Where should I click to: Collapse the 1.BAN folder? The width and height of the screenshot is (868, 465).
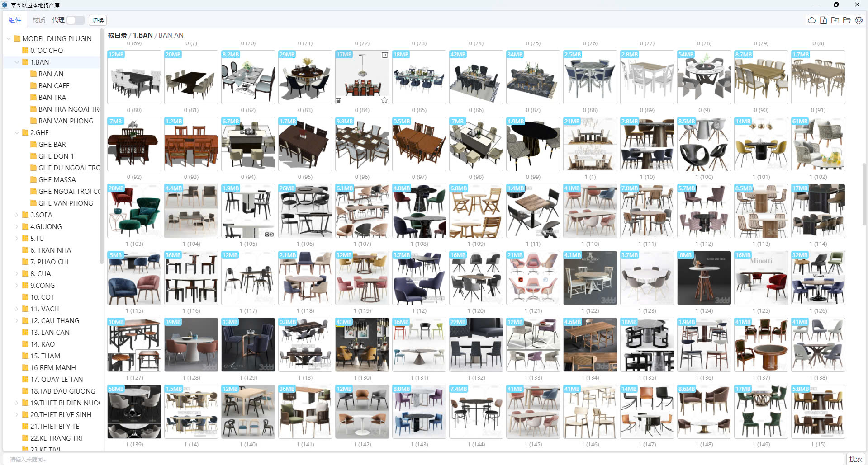17,62
